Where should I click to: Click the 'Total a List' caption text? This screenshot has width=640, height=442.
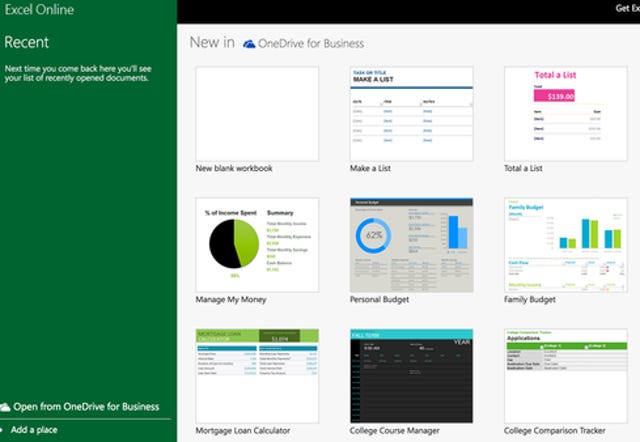[x=523, y=168]
